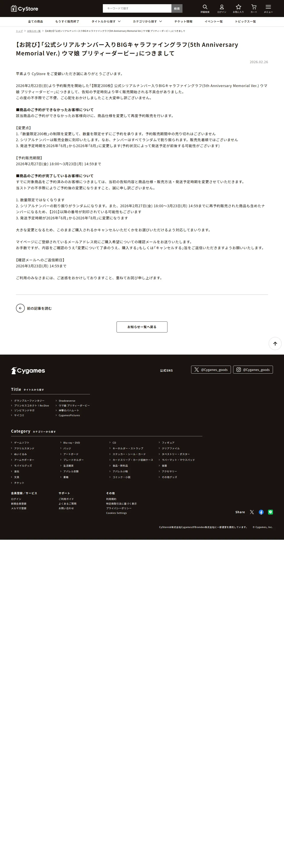The width and height of the screenshot is (284, 868).
Task: Open X @Cygames_goods account button
Action: pyautogui.click(x=211, y=370)
